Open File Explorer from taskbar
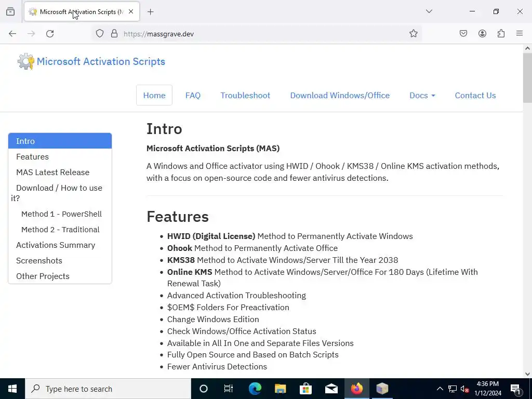The image size is (532, 399). coord(280,389)
